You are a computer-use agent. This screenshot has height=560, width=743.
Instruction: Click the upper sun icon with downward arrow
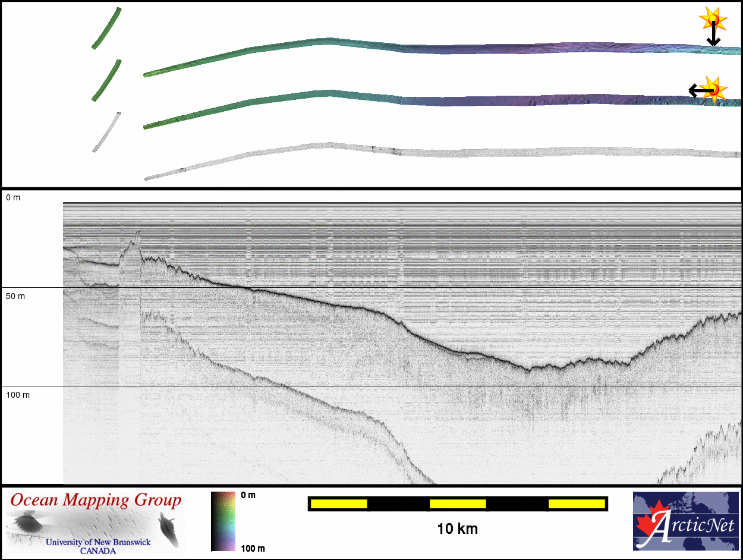point(711,19)
